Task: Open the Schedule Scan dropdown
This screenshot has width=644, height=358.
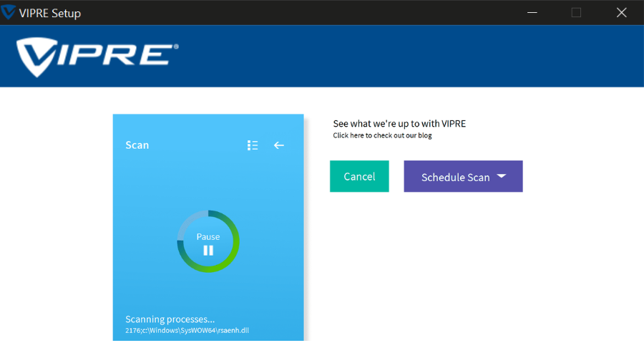Action: coord(463,176)
